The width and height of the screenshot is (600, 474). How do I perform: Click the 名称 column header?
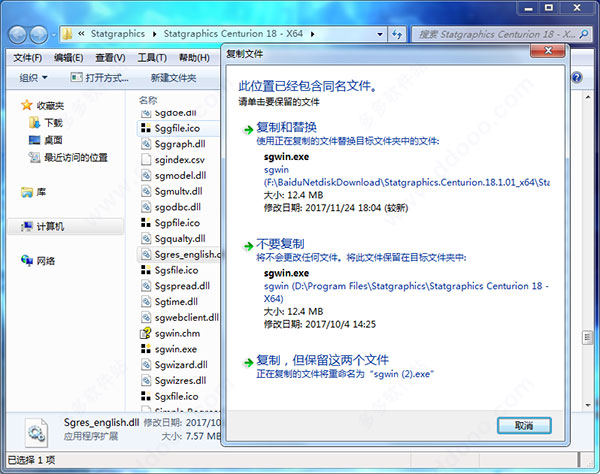click(148, 100)
